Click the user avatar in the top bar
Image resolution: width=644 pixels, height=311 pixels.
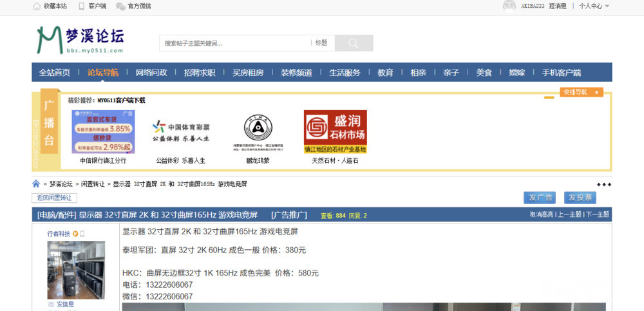tap(509, 6)
